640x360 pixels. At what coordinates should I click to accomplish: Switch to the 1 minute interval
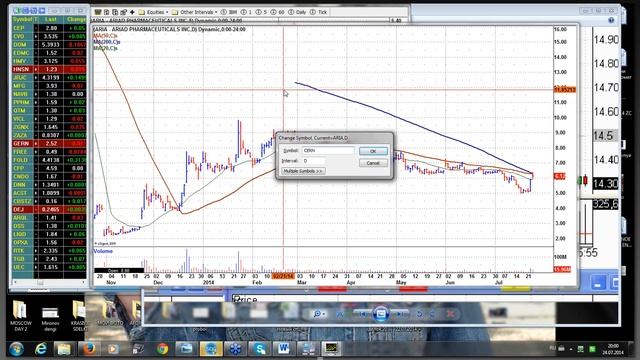247,12
